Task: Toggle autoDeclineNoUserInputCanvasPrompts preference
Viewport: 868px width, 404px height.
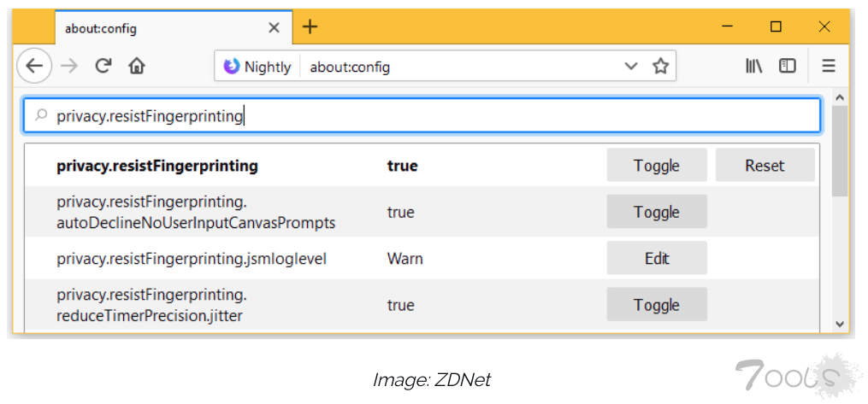Action: [x=657, y=212]
